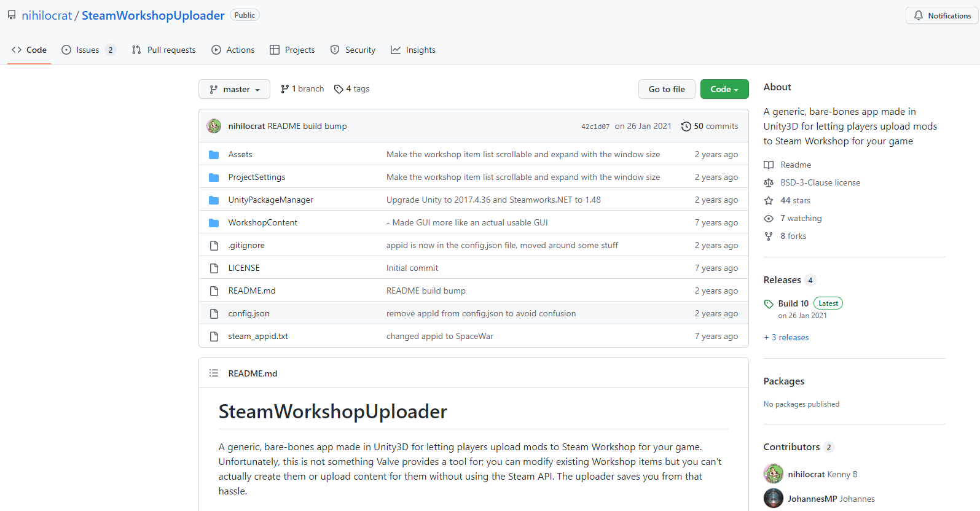Screen dimensions: 980x511
Task: Open the master branch dropdown
Action: pyautogui.click(x=234, y=89)
